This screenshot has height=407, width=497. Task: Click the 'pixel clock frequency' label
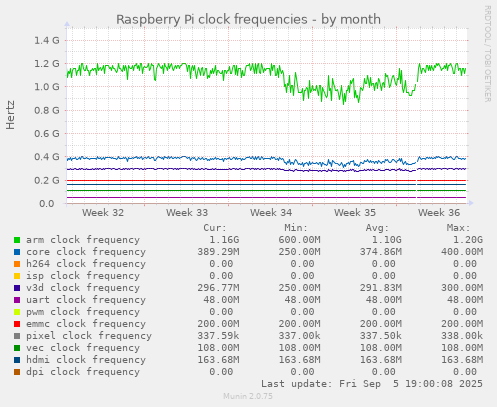point(89,336)
